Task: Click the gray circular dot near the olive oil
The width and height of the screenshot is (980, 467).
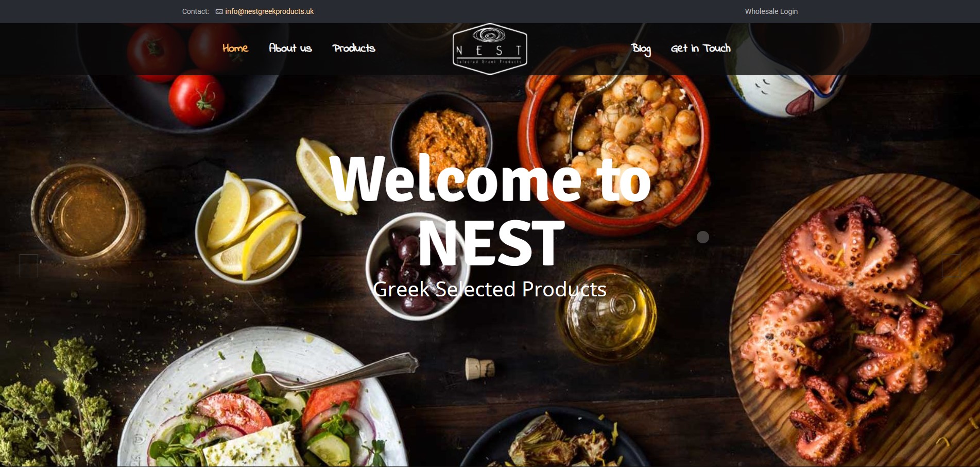Action: [703, 237]
